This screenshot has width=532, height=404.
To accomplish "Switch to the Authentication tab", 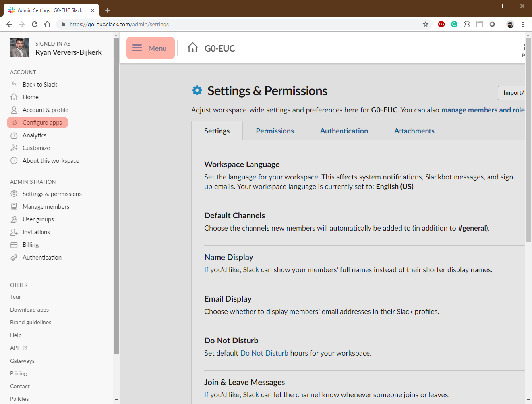I will [x=344, y=131].
